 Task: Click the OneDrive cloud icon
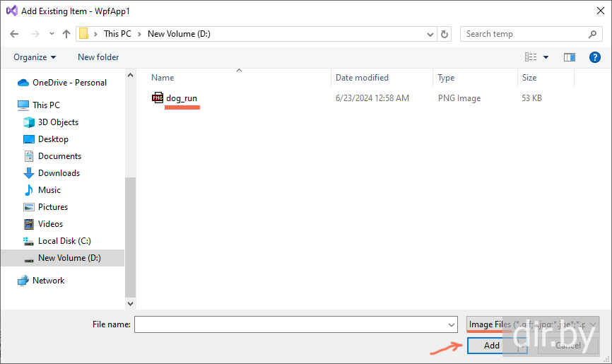[23, 83]
